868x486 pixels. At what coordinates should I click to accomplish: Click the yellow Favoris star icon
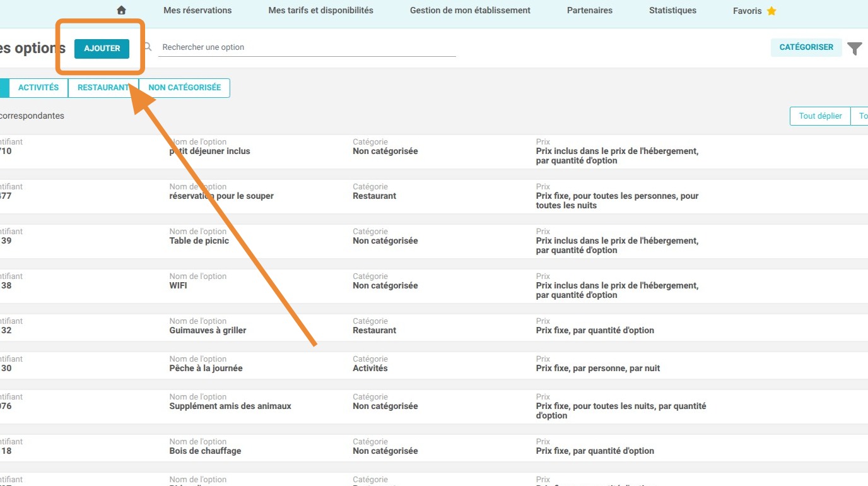[x=771, y=11]
